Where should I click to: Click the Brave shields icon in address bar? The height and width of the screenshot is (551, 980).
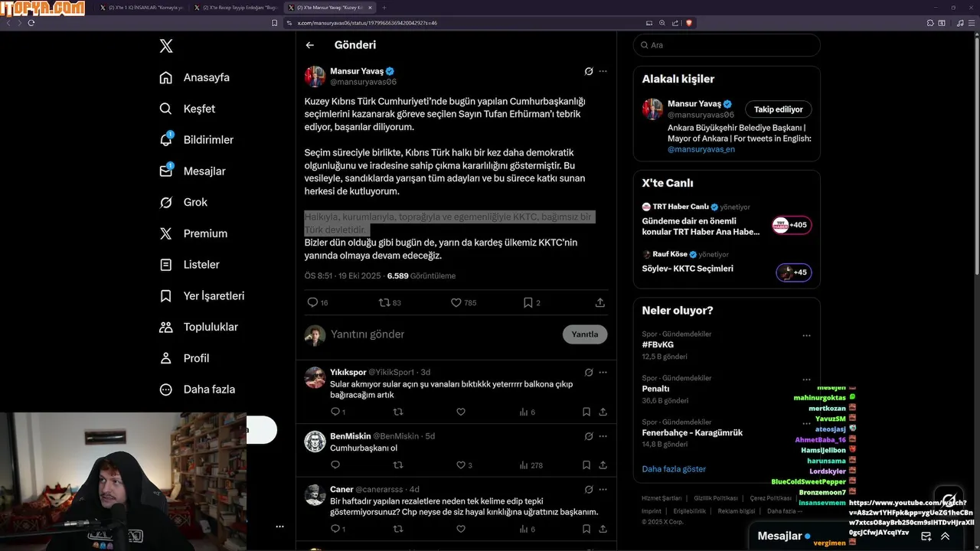(689, 23)
